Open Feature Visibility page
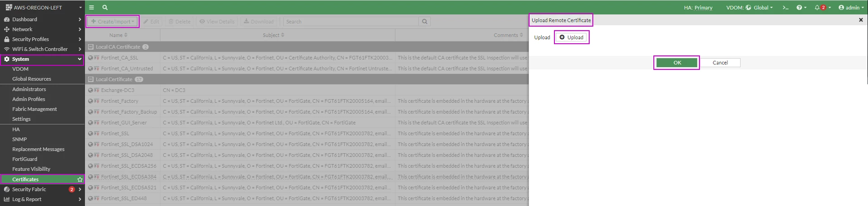This screenshot has height=206, width=868. [42, 169]
